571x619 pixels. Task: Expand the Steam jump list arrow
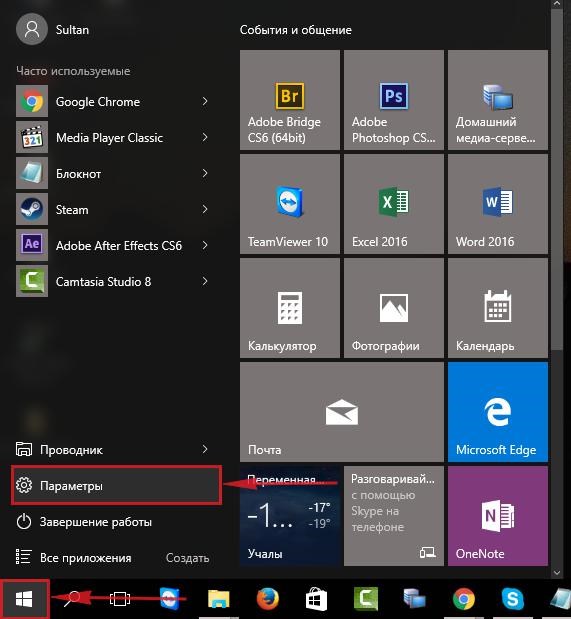(205, 209)
